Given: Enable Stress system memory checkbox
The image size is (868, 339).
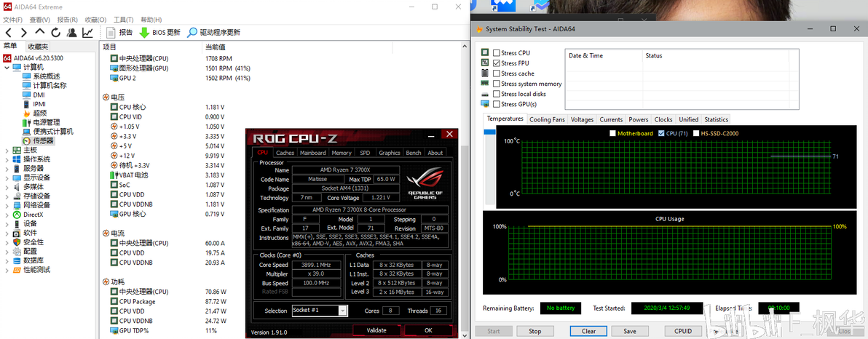Looking at the screenshot, I should coord(496,84).
